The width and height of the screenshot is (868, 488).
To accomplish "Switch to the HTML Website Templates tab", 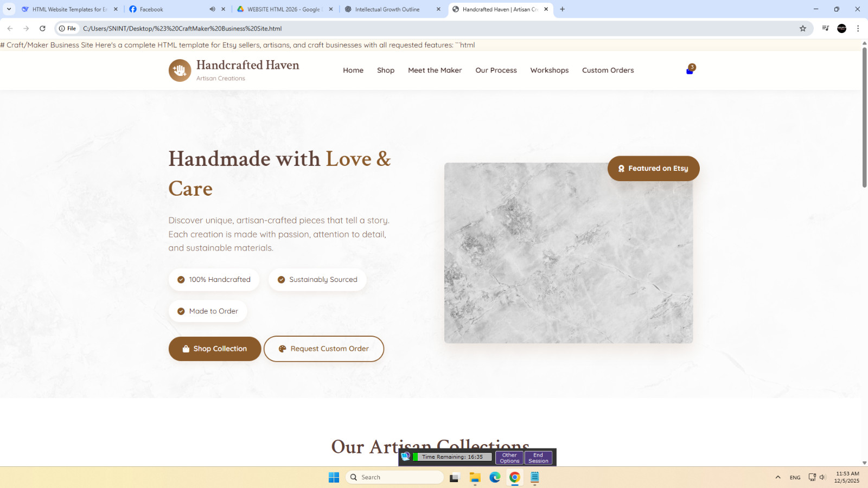I will (69, 9).
